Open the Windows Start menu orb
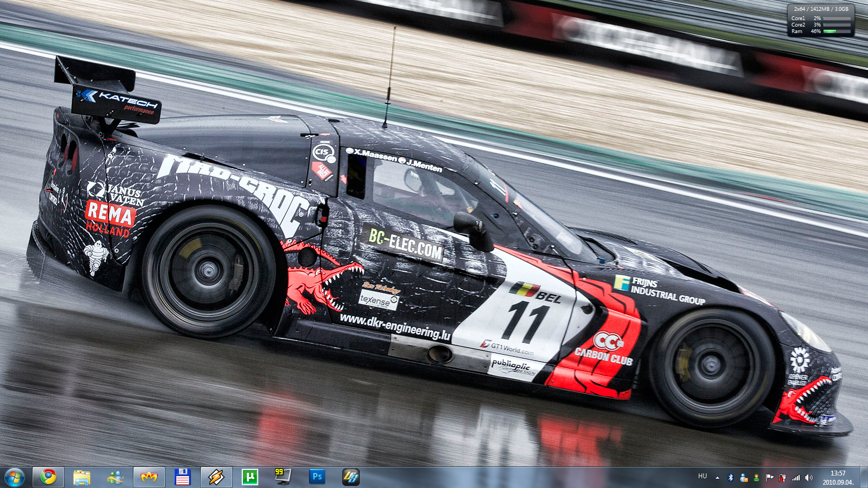This screenshot has height=488, width=868. [x=15, y=477]
